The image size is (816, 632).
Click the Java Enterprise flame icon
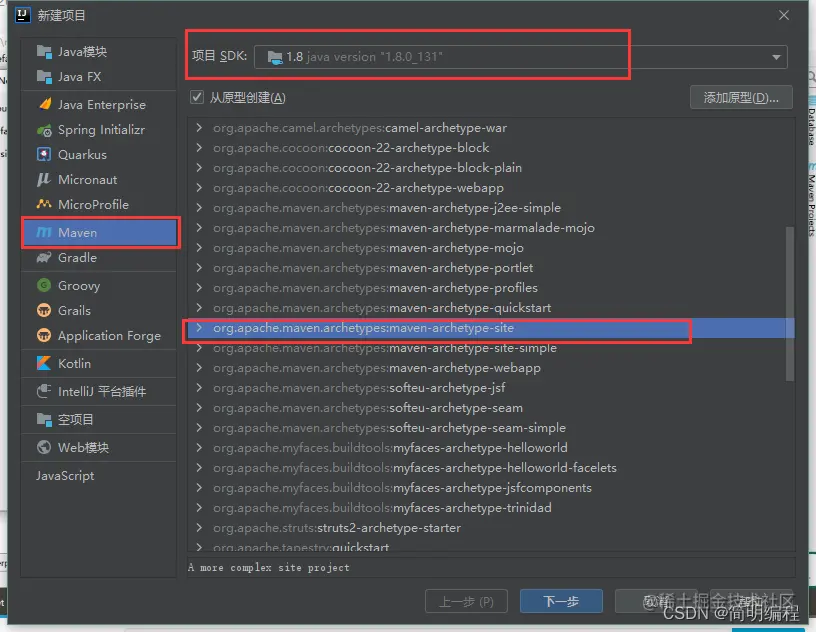pyautogui.click(x=45, y=104)
